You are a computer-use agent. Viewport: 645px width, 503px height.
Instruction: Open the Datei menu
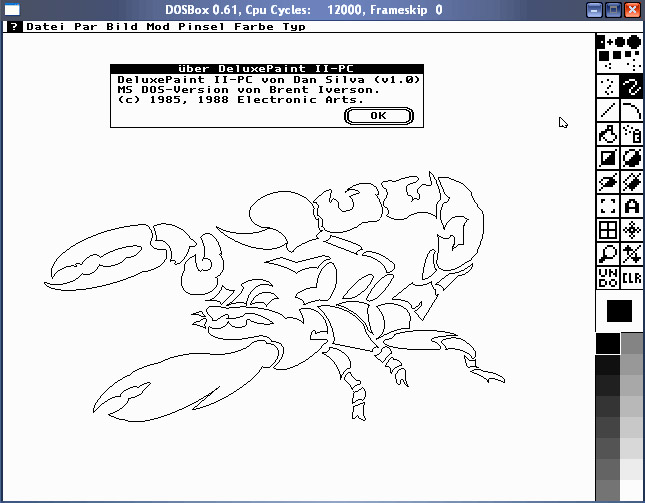[x=45, y=27]
